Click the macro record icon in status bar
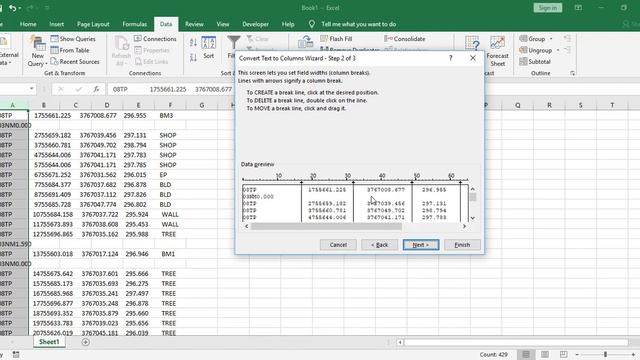This screenshot has height=360, width=640. tap(16, 354)
